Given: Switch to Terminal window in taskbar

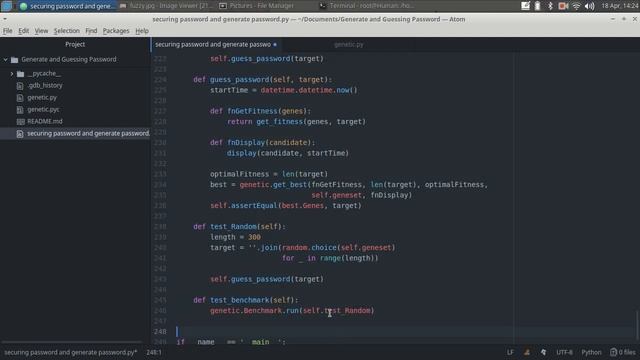Looking at the screenshot, I should click(367, 6).
